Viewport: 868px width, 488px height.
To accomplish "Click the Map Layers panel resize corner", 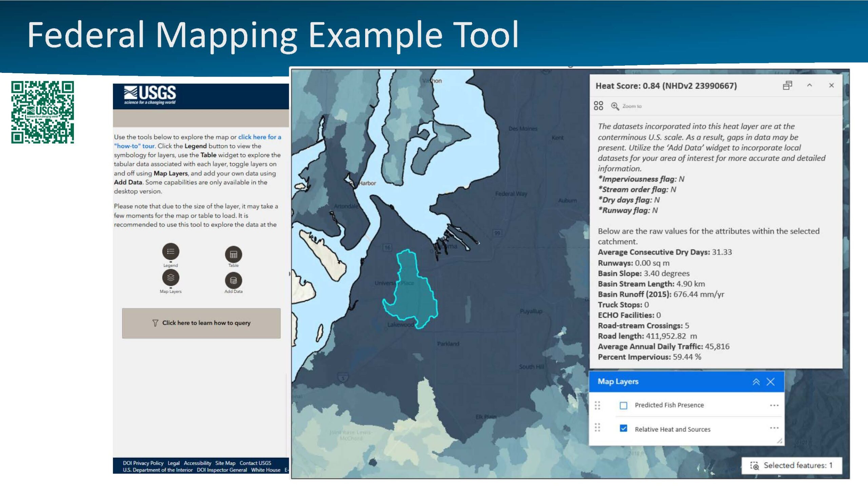I will tap(780, 441).
